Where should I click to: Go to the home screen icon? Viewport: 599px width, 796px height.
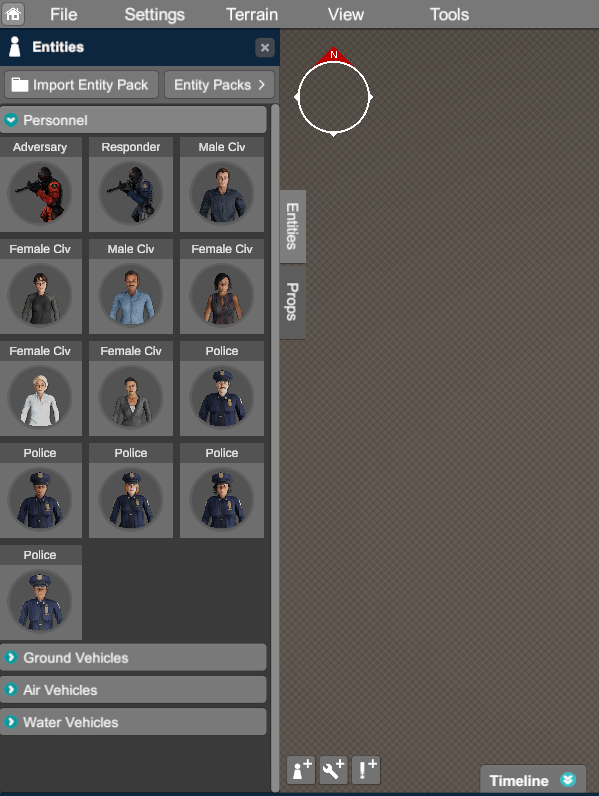tap(13, 14)
